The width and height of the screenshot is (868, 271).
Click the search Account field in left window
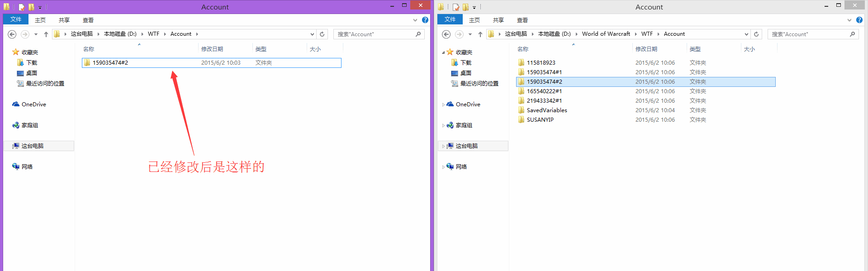point(375,34)
